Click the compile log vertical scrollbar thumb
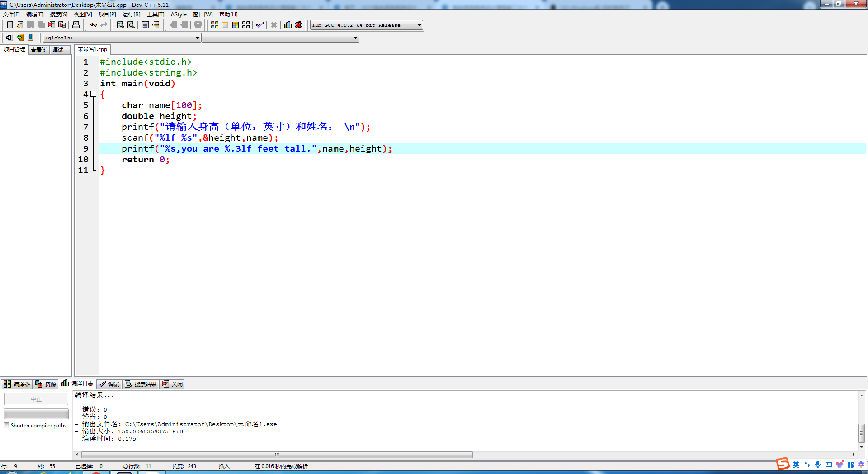This screenshot has height=474, width=868. (862, 433)
